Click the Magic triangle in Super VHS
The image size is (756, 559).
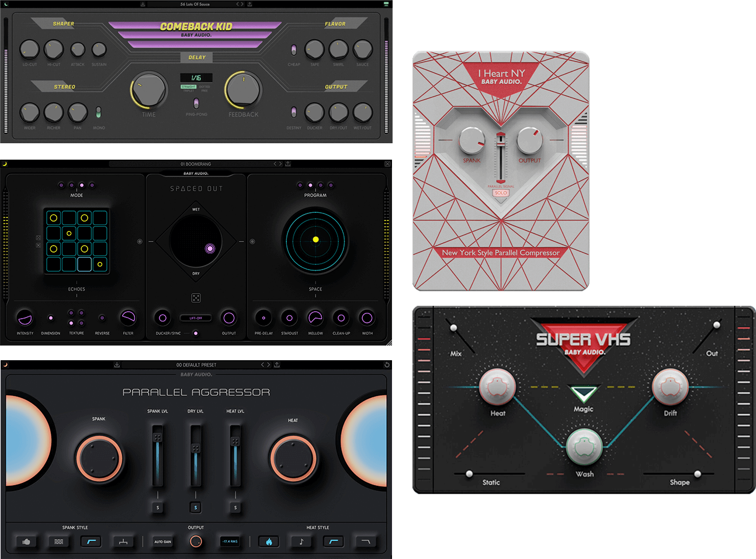[x=584, y=394]
